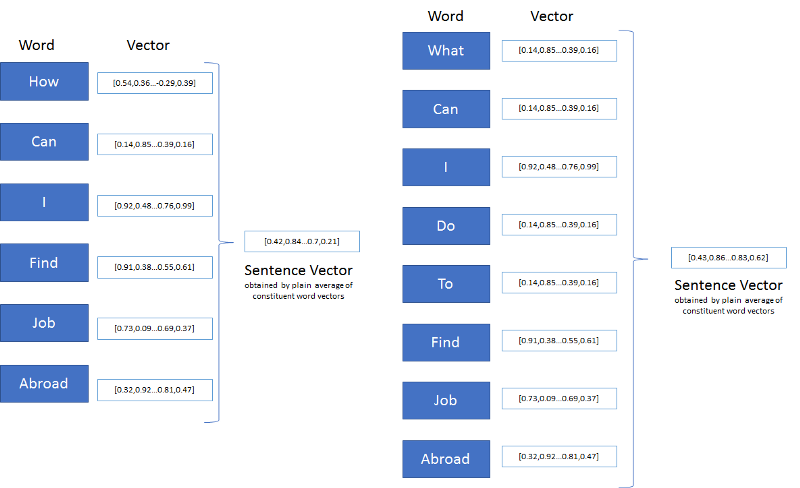
Task: Click the vector box beside the "Do" word
Action: (x=559, y=225)
